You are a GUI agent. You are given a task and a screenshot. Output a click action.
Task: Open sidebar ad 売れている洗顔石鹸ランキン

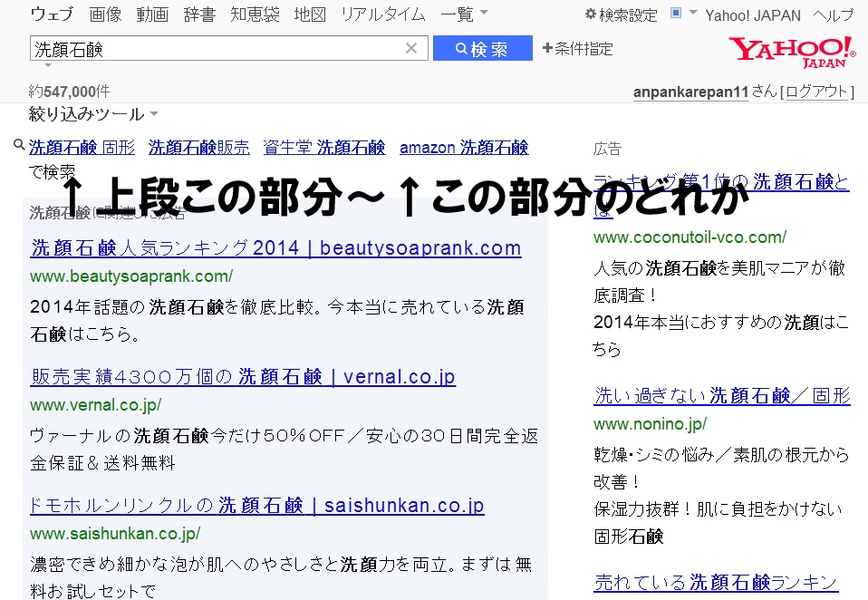tap(716, 582)
